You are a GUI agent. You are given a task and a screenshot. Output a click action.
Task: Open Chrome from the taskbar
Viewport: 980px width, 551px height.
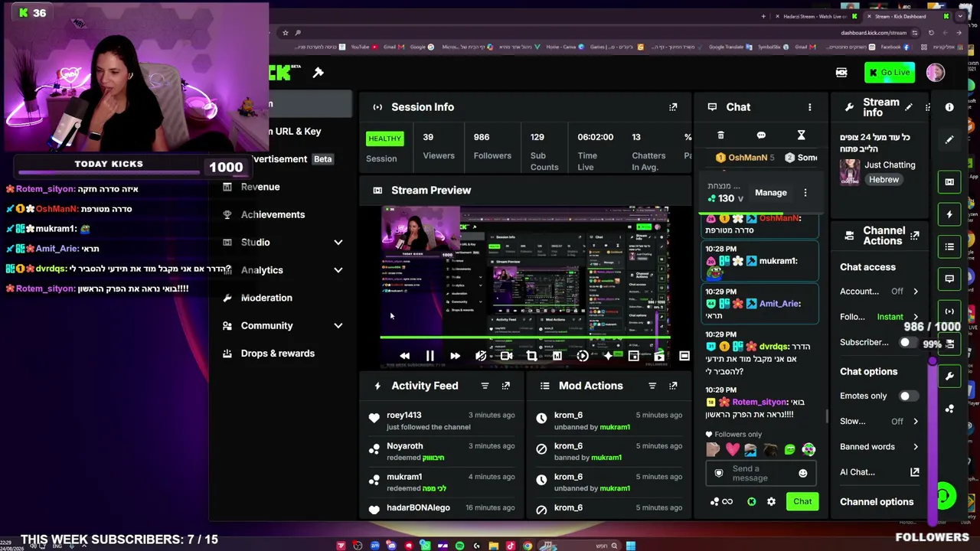click(x=528, y=546)
